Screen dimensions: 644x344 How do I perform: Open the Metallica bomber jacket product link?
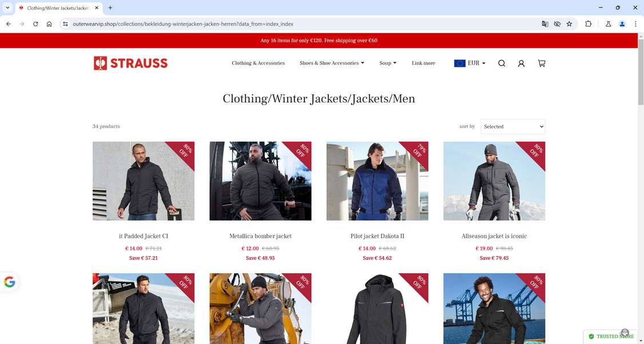pyautogui.click(x=260, y=236)
